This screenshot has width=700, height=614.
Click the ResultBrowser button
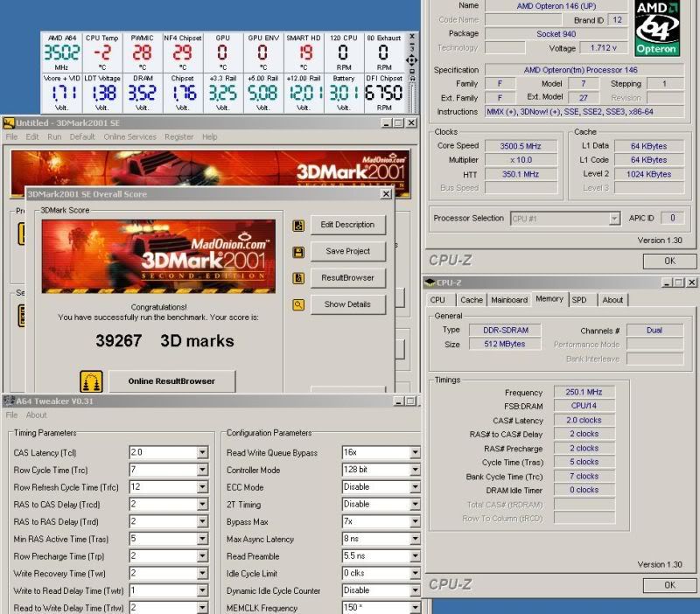(x=347, y=277)
